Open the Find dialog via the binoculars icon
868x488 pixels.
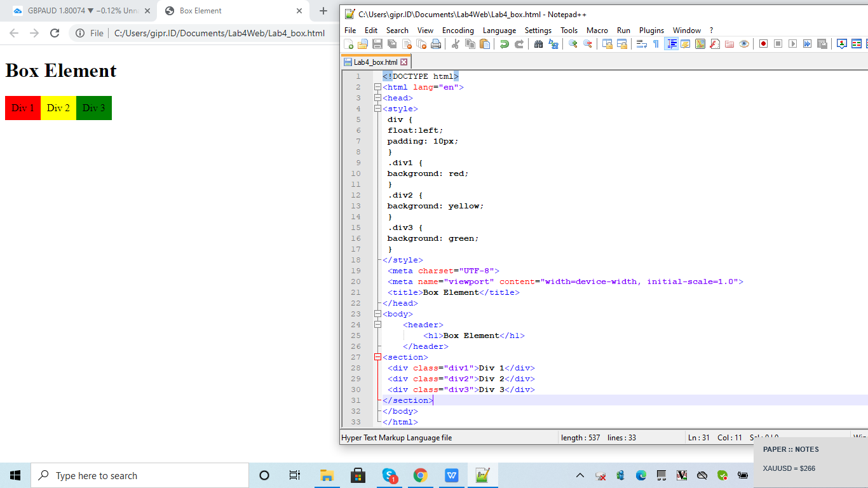coord(538,43)
